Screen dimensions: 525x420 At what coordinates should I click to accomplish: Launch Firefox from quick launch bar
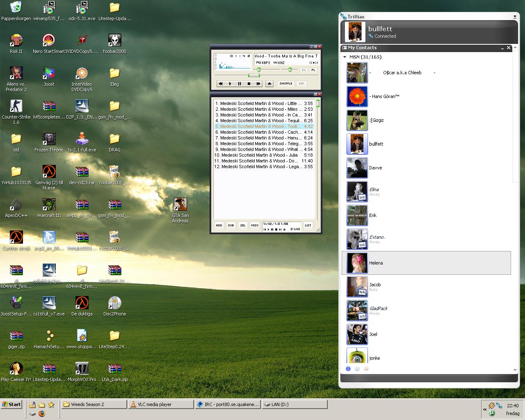[42, 413]
